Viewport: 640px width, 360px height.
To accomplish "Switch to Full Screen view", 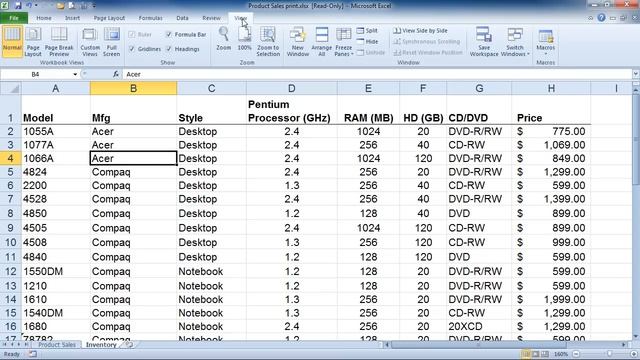I will tap(111, 42).
